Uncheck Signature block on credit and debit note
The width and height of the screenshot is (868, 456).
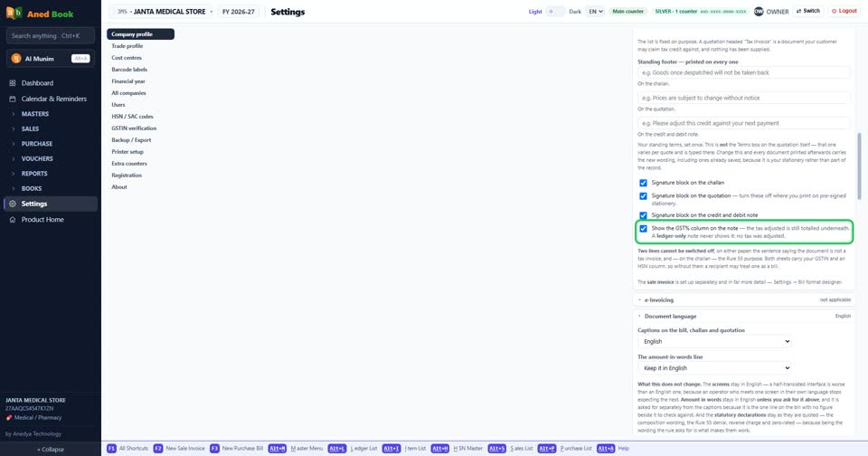tap(643, 215)
